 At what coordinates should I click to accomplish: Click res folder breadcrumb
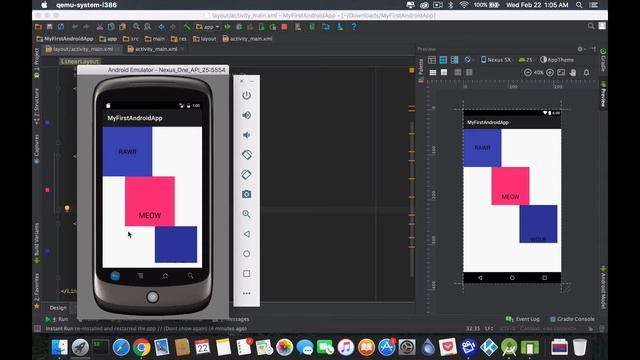tap(179, 39)
